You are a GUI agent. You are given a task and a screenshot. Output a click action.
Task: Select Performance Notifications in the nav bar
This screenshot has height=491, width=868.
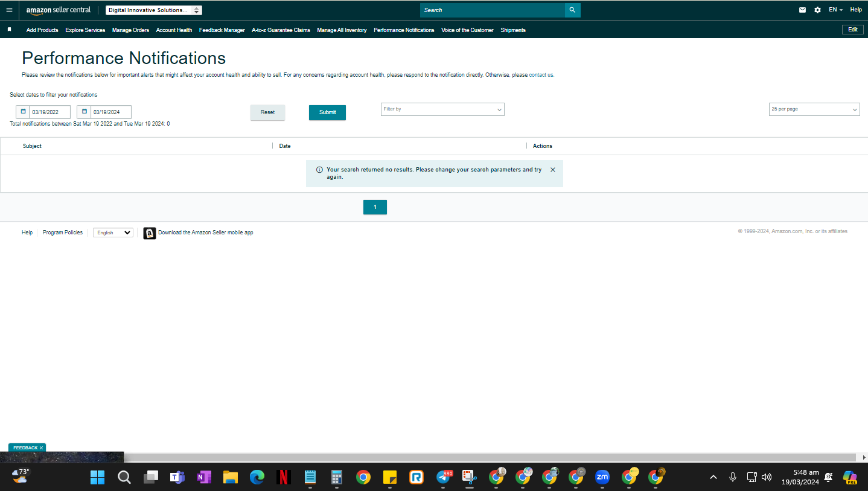pyautogui.click(x=404, y=30)
